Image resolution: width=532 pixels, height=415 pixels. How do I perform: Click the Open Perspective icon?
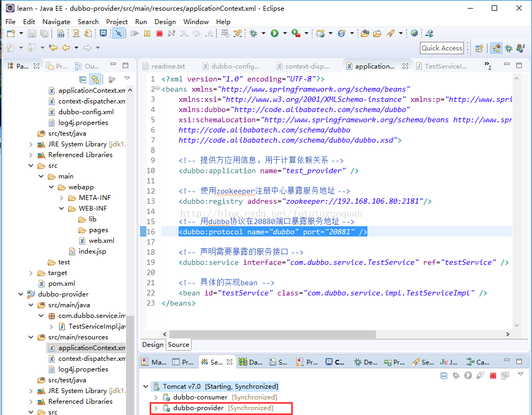(479, 48)
